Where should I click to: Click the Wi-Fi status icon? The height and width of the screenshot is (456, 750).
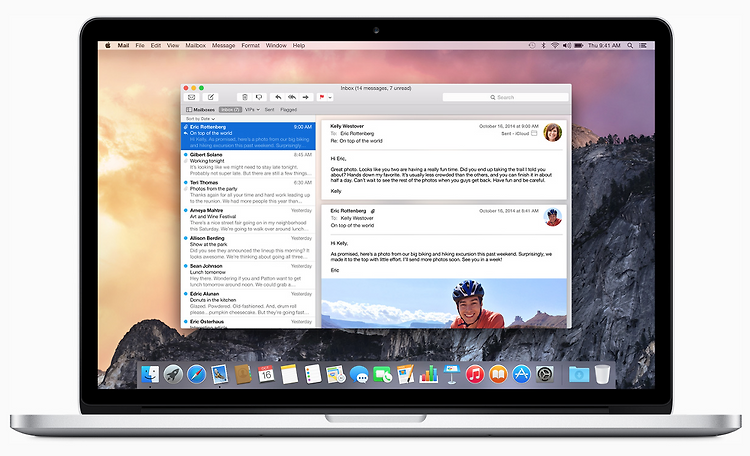(555, 45)
